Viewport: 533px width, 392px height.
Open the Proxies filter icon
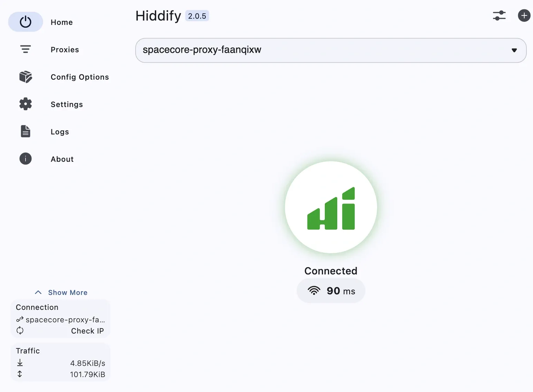[x=25, y=49]
